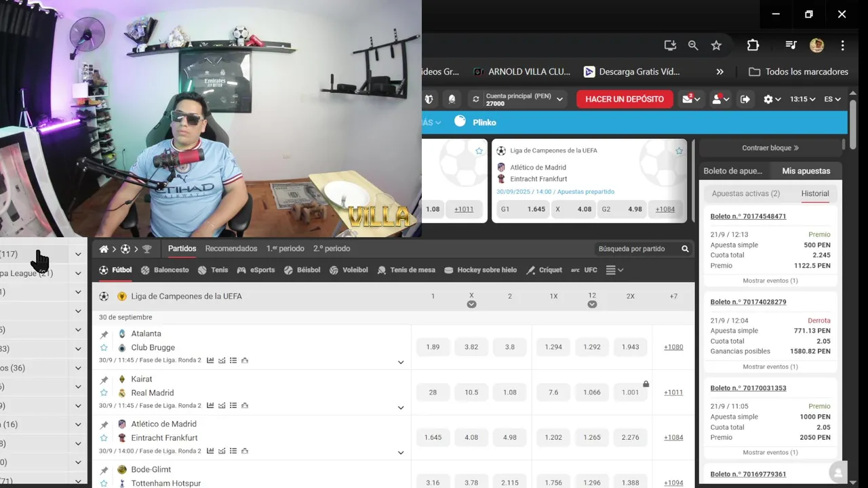Click the home breadcrumb icon

pyautogui.click(x=104, y=249)
